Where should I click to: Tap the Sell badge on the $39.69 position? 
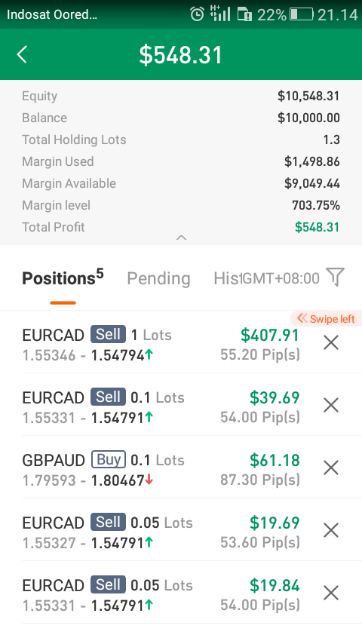coord(108,397)
